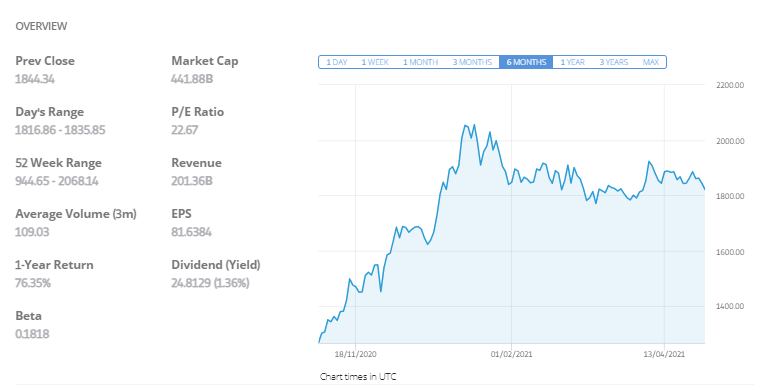
Task: Click the 18/11/2020 date axis label
Action: click(x=356, y=354)
